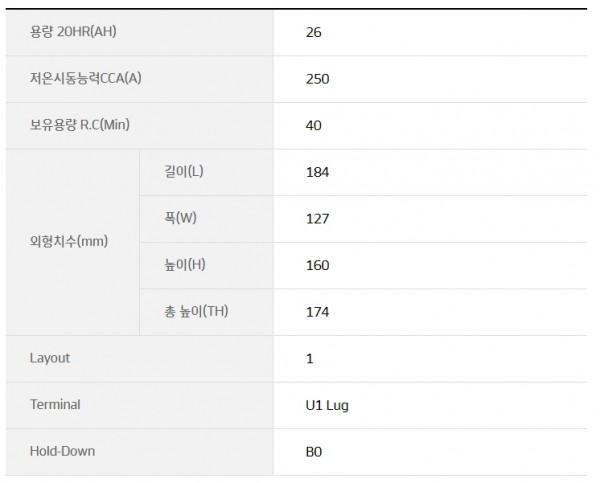Select the length value 184

317,172
